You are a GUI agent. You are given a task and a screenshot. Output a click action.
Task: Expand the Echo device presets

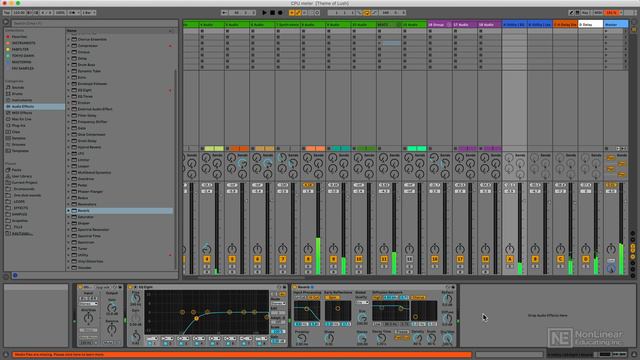coord(69,78)
